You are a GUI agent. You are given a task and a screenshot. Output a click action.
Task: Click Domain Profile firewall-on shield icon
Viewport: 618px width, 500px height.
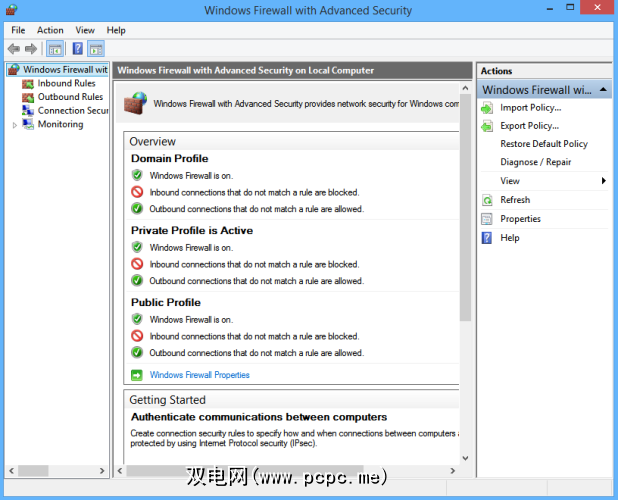click(x=137, y=175)
